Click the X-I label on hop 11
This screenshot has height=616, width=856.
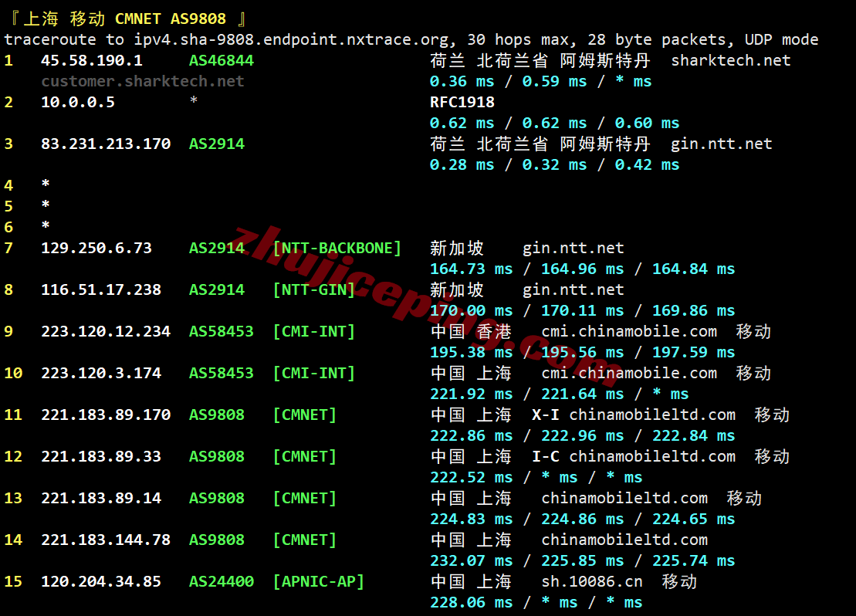click(x=546, y=415)
